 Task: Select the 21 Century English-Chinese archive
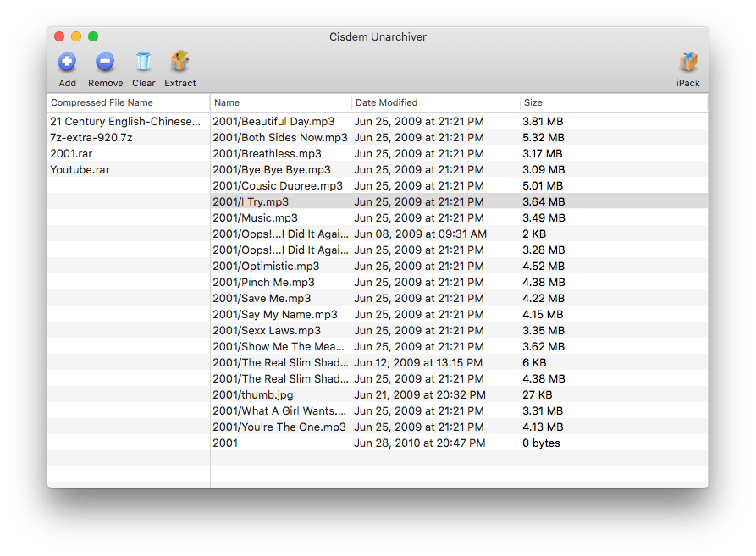coord(125,121)
